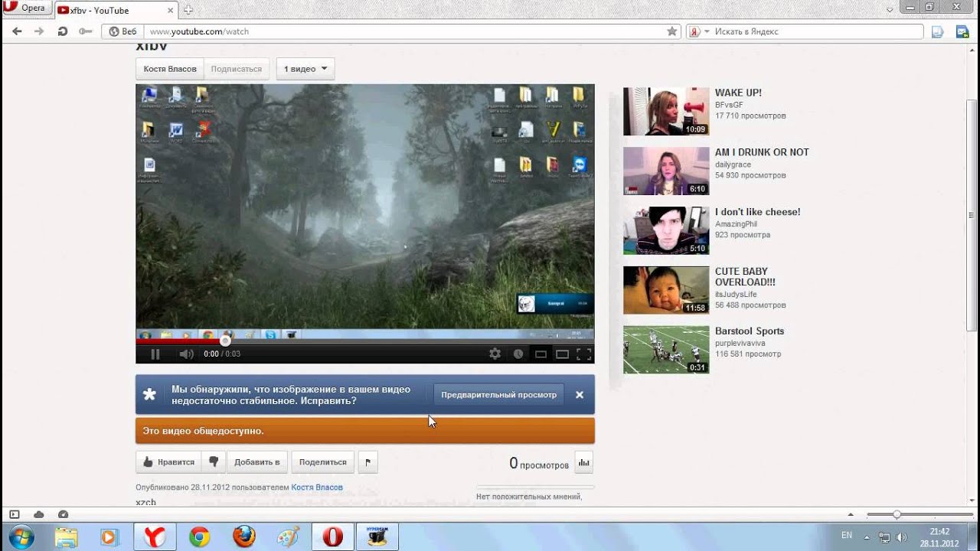Image resolution: width=980 pixels, height=551 pixels.
Task: Expand the '1 видео' dropdown
Action: (x=305, y=69)
